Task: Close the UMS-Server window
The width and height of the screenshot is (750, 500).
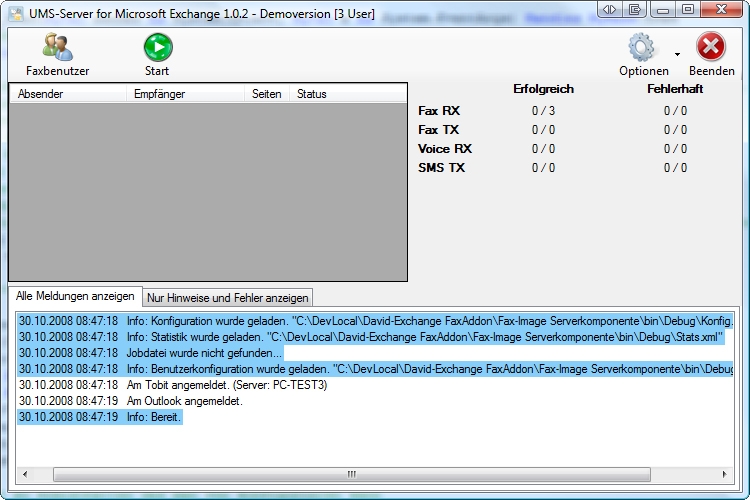Action: tap(721, 9)
